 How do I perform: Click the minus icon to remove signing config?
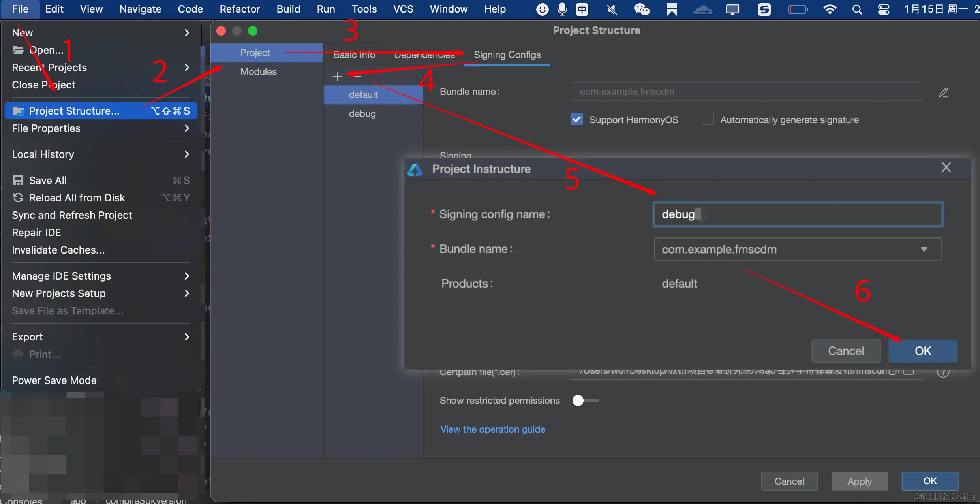click(x=358, y=76)
